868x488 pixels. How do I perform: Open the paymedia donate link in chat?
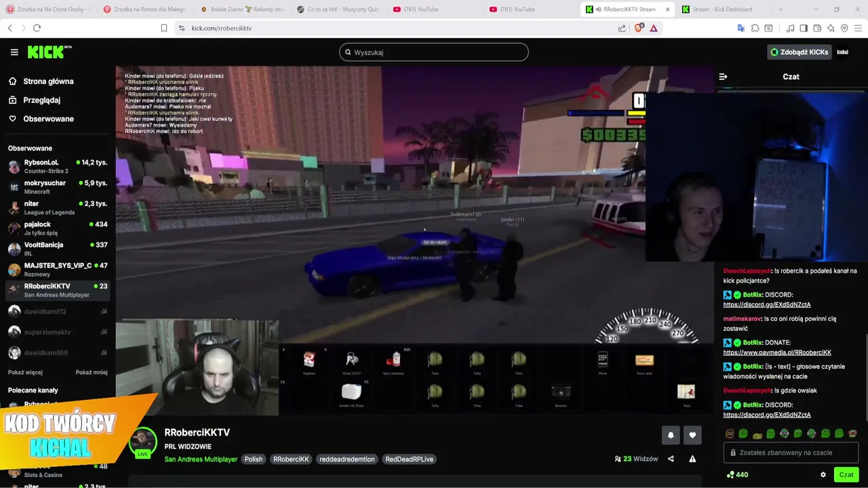point(777,352)
